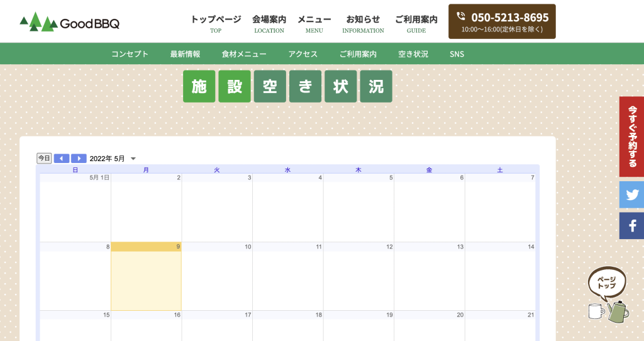
Task: Open SNS link in green bar
Action: [x=457, y=54]
